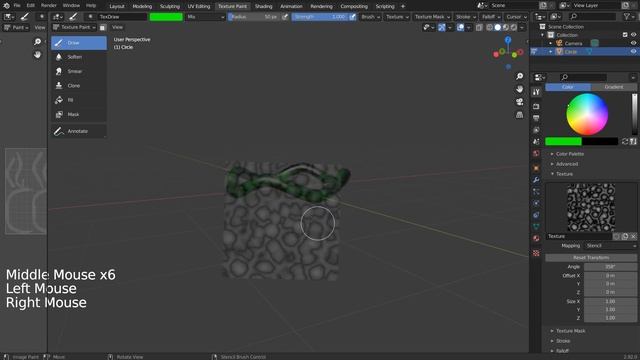Image resolution: width=640 pixels, height=360 pixels.
Task: Open the File menu
Action: coord(17,6)
